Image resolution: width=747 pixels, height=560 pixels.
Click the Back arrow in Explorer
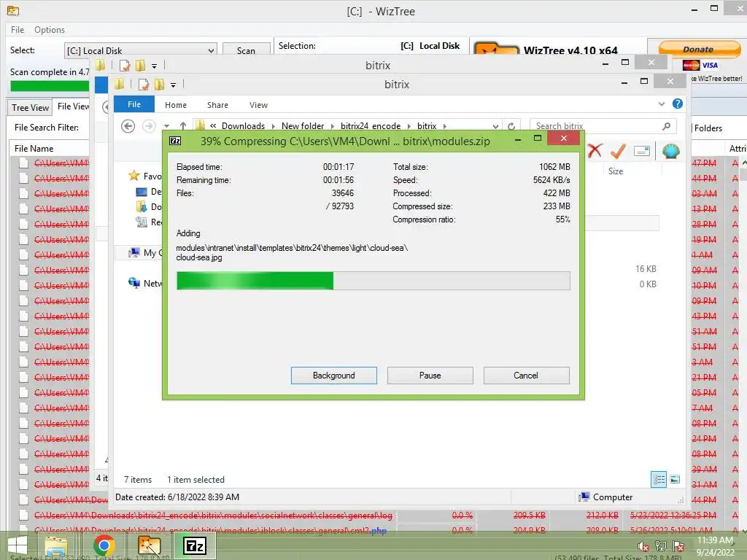[128, 126]
